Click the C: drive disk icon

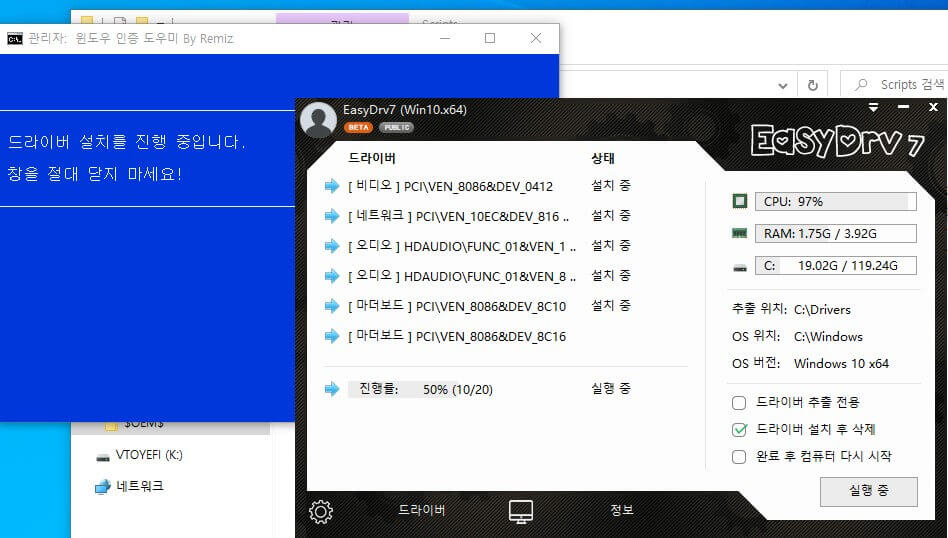[x=739, y=267]
